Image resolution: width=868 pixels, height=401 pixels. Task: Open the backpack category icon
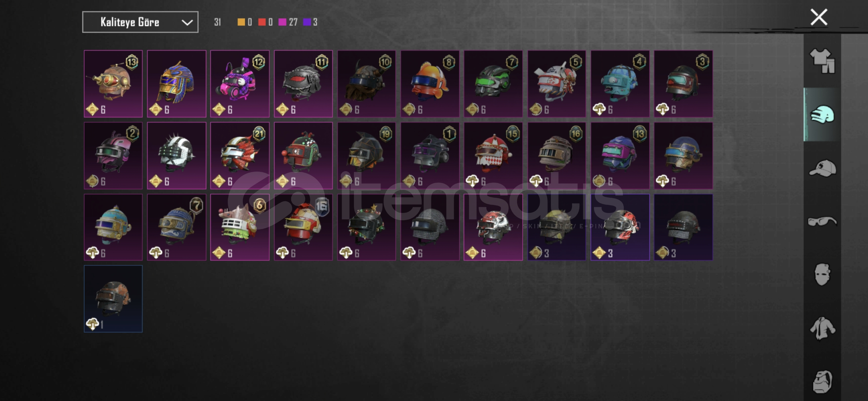click(x=822, y=381)
